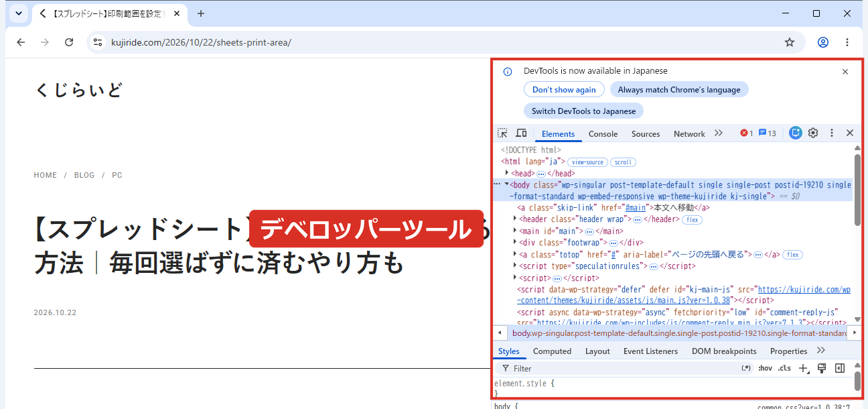Viewport: 868px width, 409px height.
Task: Click the breadcrumb left arrow
Action: (x=499, y=333)
